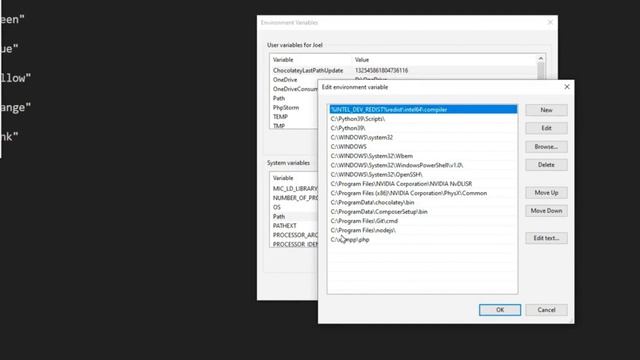Screen dimensions: 640x360
Task: Select the TEMP user variable row
Action: click(x=294, y=117)
